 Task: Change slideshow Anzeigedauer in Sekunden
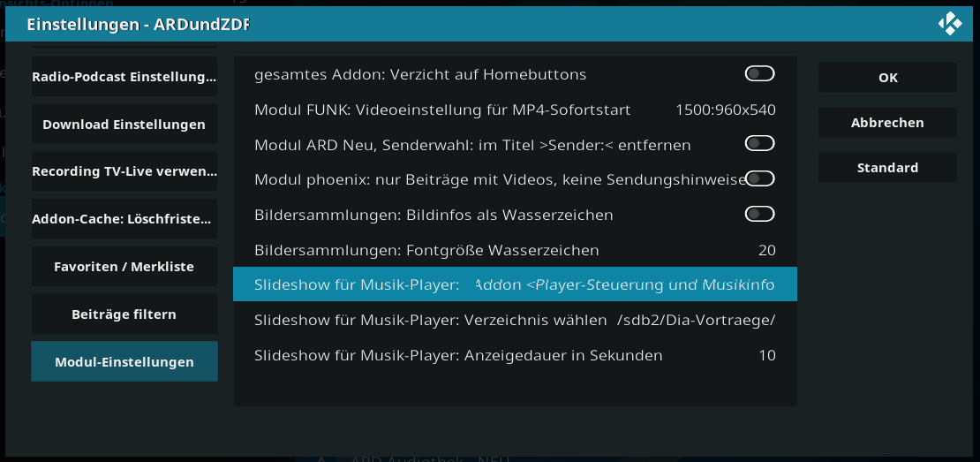[x=515, y=355]
